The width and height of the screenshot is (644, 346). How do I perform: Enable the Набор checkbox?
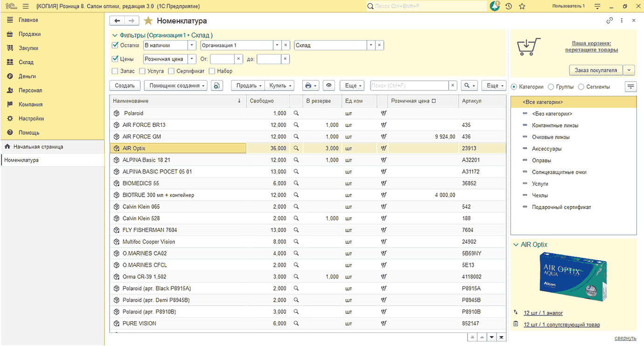[x=212, y=71]
